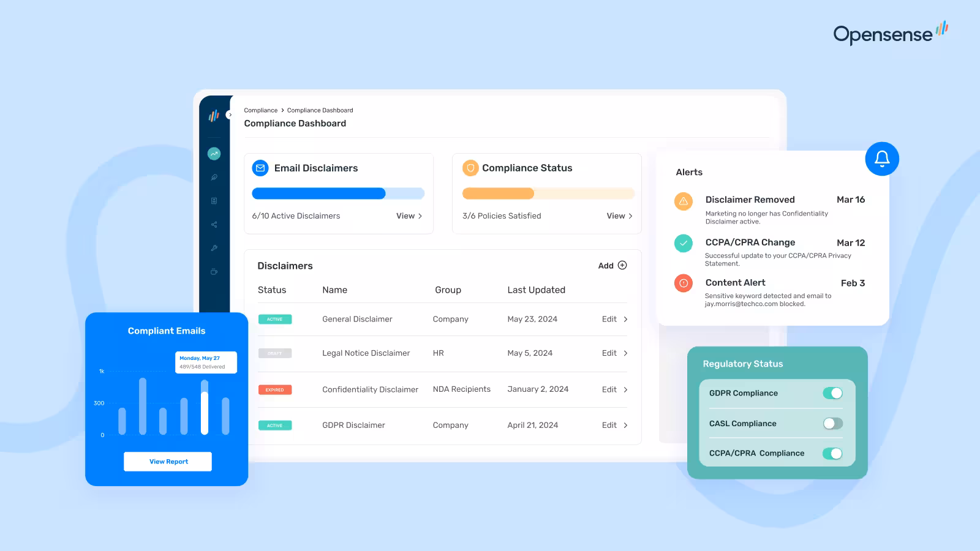Enable the CASL Compliance toggle
This screenshot has width=980, height=551.
(832, 424)
